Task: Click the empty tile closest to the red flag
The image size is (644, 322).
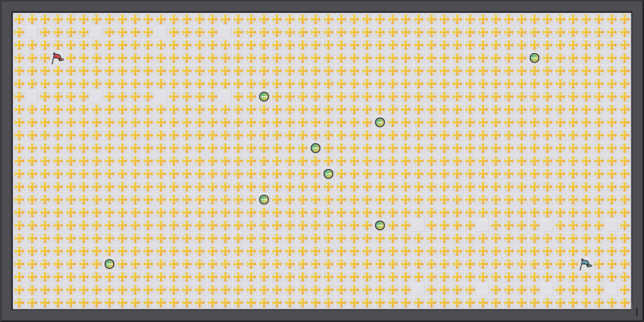Action: (32, 32)
